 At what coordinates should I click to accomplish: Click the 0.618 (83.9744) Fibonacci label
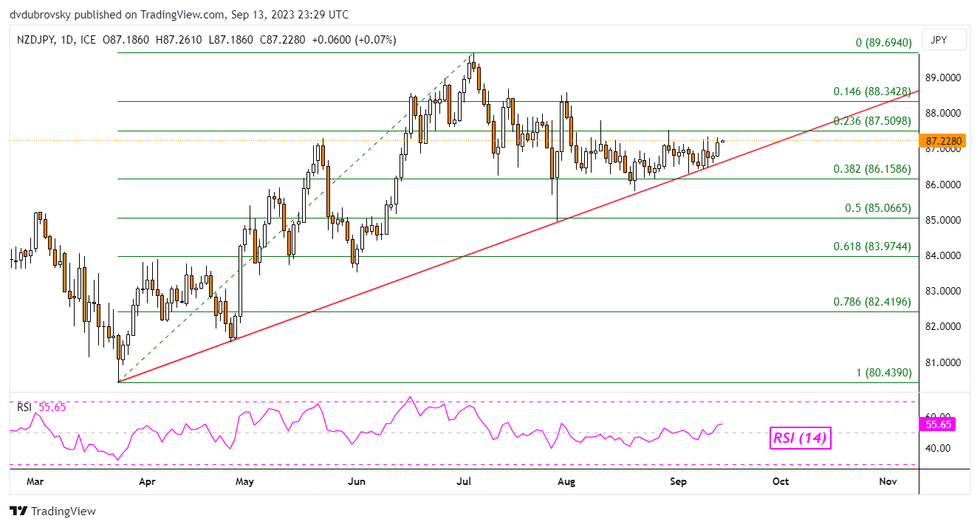click(872, 246)
